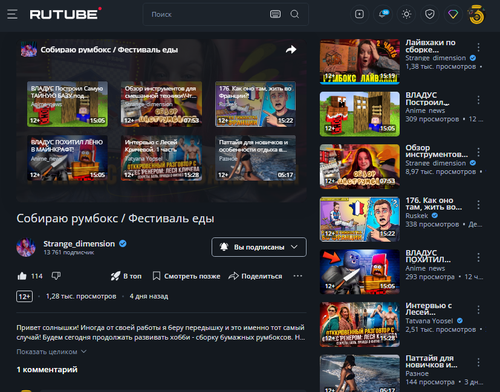
Task: Open the user profile avatar
Action: (477, 14)
